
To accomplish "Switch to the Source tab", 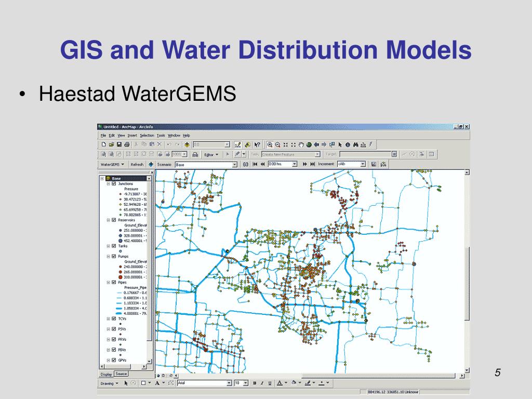I will pyautogui.click(x=121, y=374).
